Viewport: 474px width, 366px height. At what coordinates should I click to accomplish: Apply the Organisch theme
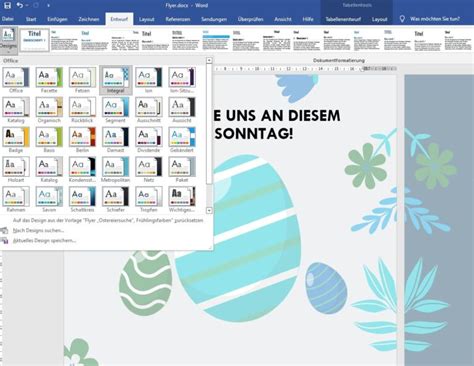[49, 110]
